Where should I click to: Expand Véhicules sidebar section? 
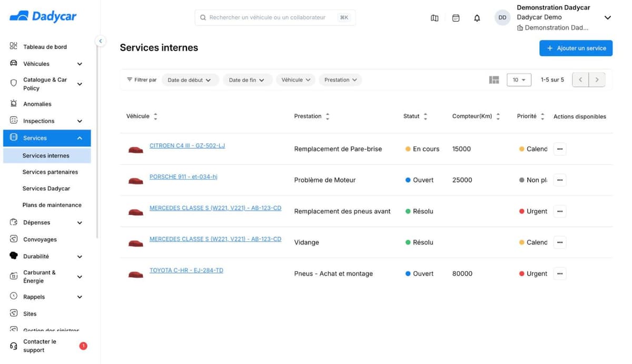tap(80, 64)
